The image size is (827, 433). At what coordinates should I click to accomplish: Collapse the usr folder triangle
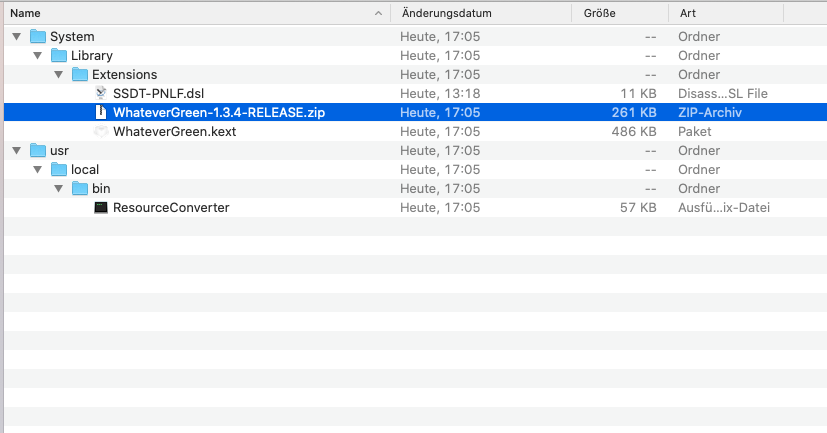point(16,151)
